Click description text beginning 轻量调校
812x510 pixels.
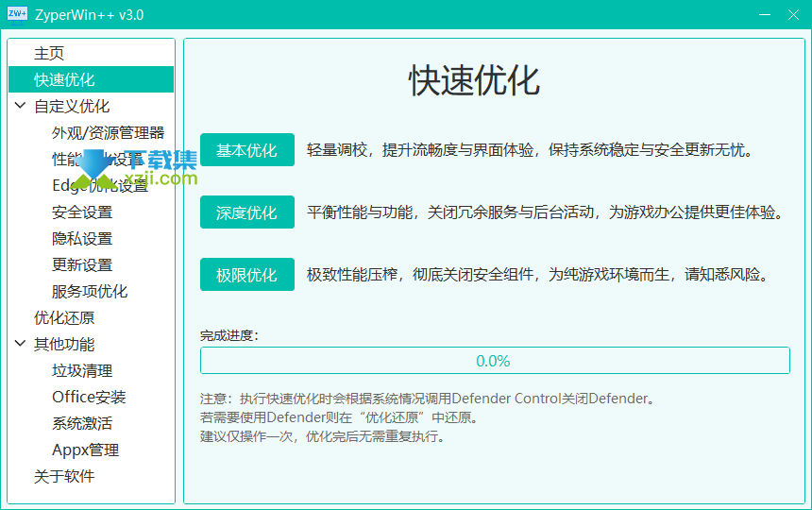point(530,150)
